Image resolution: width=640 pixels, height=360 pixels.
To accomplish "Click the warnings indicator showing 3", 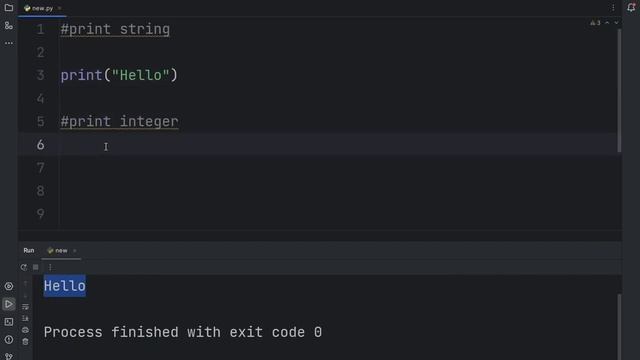I will (x=595, y=23).
